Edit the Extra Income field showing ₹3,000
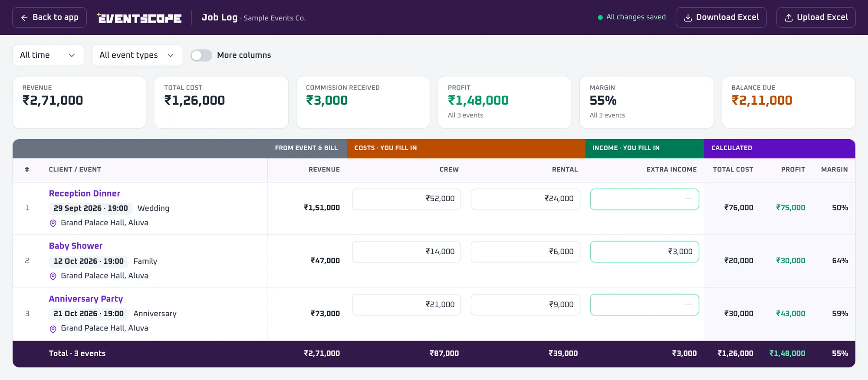 (644, 252)
